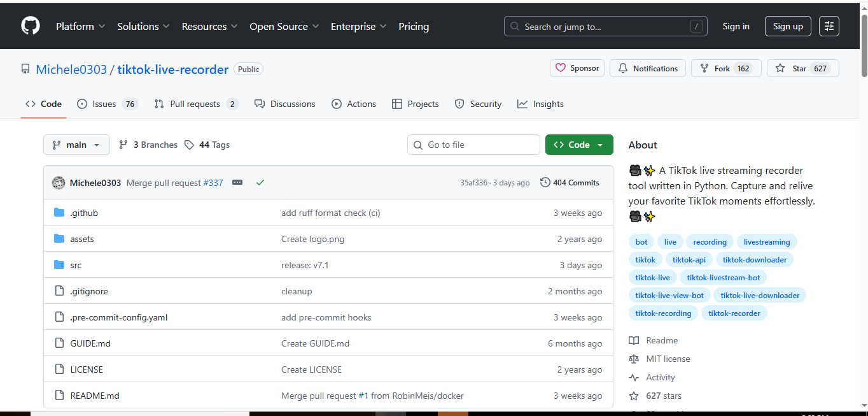
Task: Go to the Pricing page
Action: (x=414, y=26)
